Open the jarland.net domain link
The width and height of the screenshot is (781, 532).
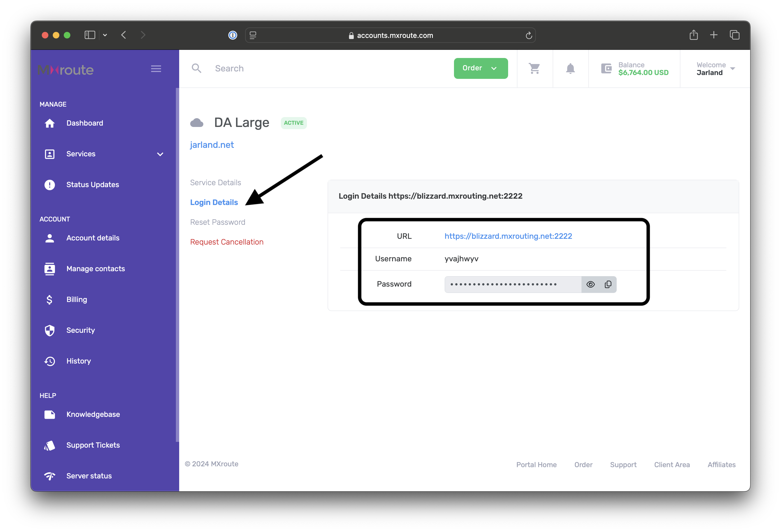212,145
